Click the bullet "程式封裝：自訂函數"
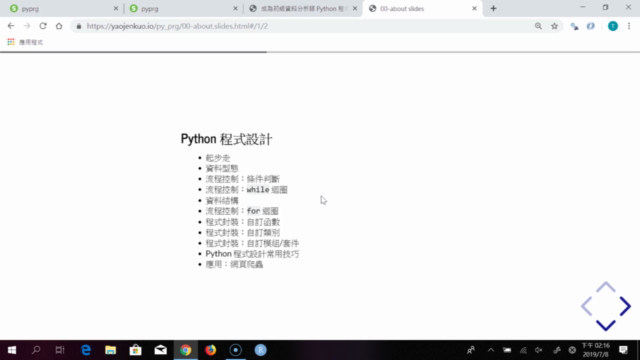The width and height of the screenshot is (640, 360). pos(243,222)
